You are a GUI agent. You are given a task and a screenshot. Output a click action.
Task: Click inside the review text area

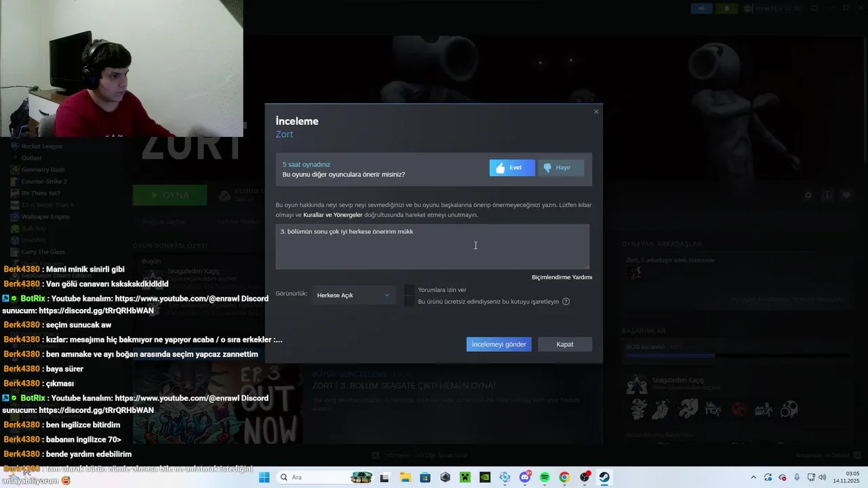coord(432,247)
